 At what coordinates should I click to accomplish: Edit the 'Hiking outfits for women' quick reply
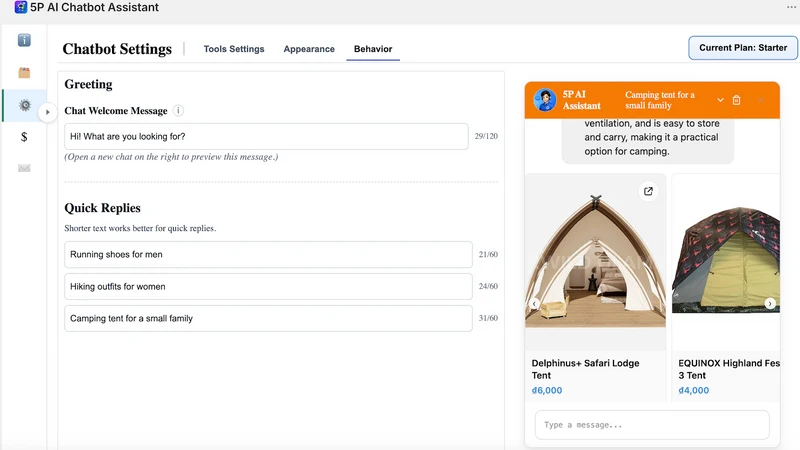[x=268, y=286]
